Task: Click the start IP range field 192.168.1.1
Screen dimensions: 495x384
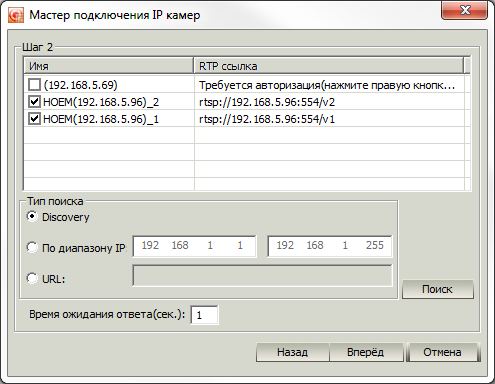Action: (195, 246)
